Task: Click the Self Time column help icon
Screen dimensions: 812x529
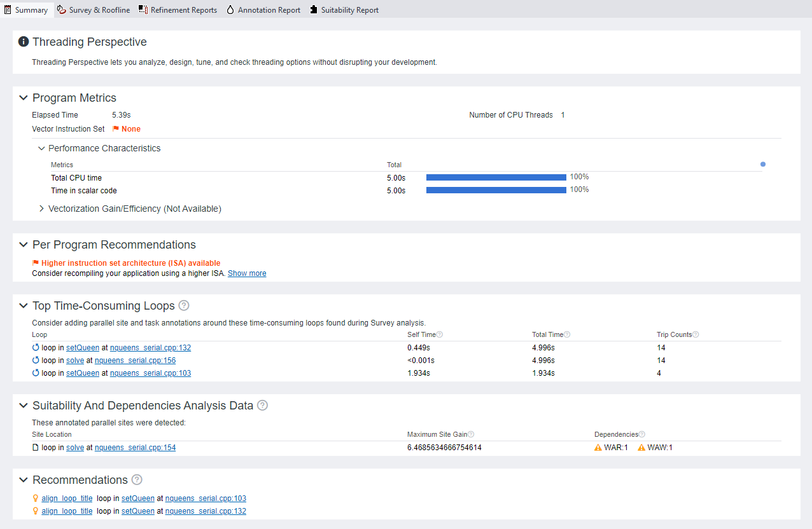Action: [x=439, y=334]
